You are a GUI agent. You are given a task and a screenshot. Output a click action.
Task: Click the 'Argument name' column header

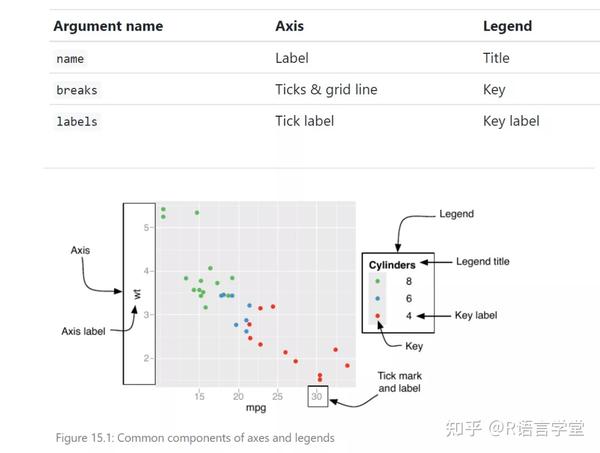click(x=108, y=26)
